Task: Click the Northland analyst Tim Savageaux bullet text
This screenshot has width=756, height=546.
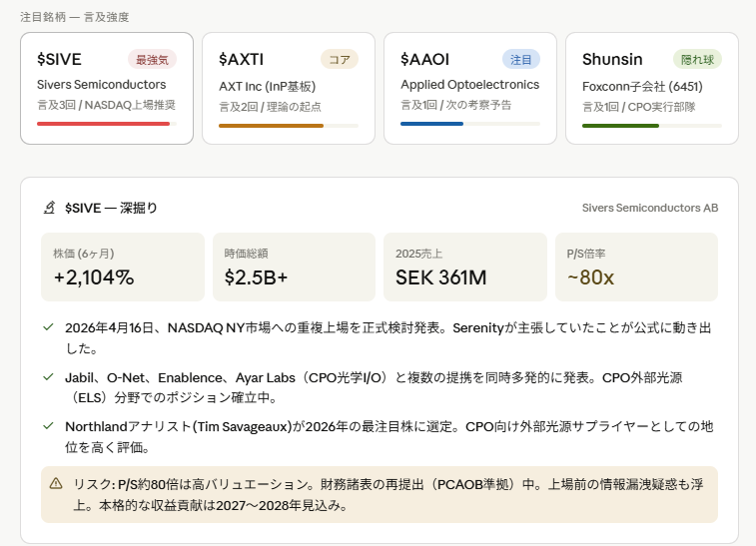Action: (389, 436)
